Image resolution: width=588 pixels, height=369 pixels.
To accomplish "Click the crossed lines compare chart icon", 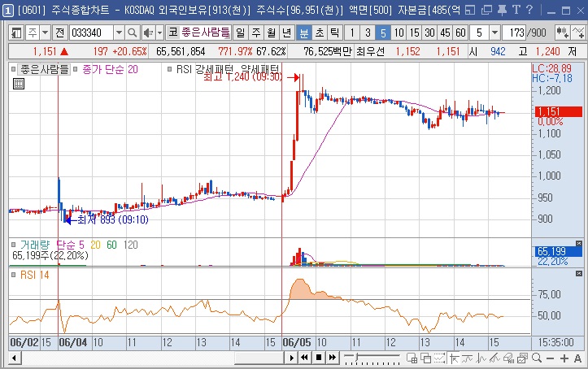I will click(x=578, y=33).
